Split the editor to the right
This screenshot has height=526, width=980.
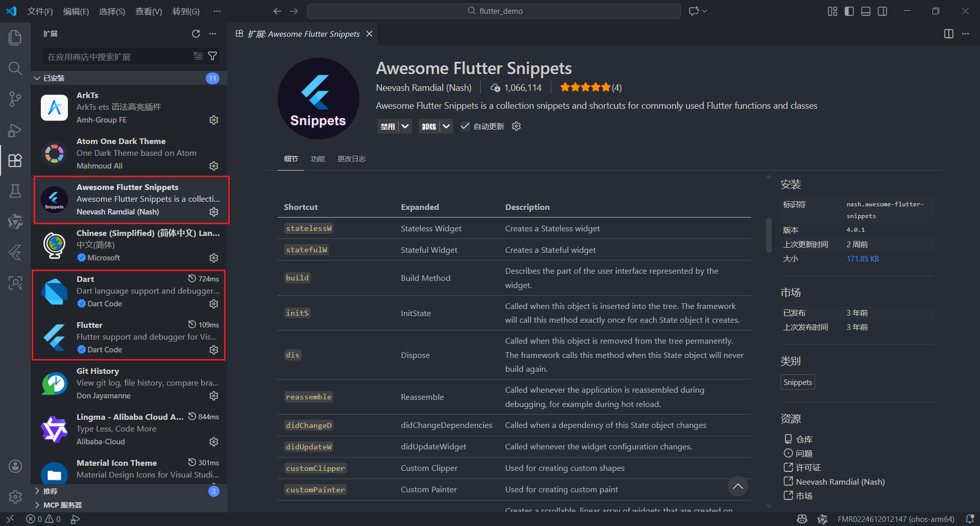point(949,34)
